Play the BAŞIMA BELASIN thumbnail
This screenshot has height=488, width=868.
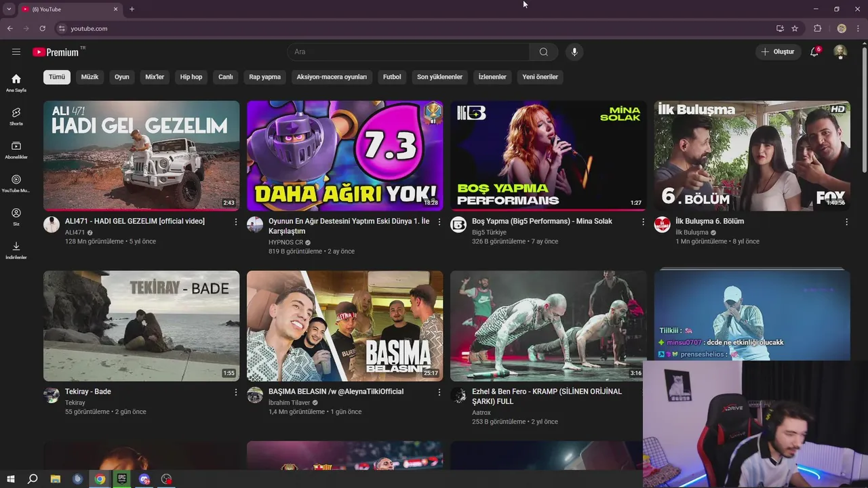point(344,326)
